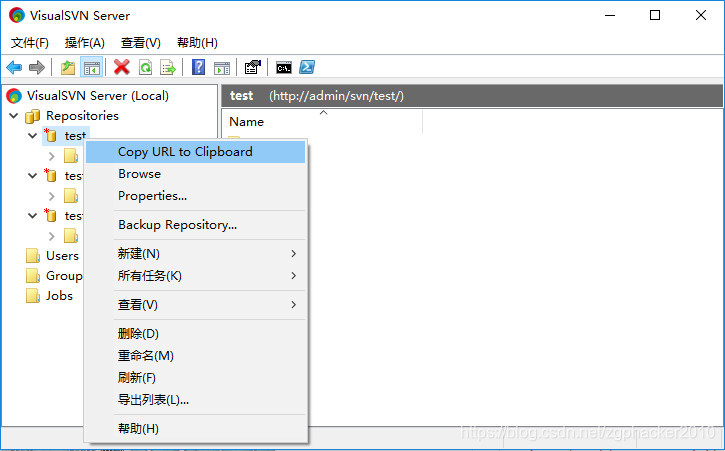Click the blue Help question mark icon
The image size is (725, 451).
coord(198,68)
